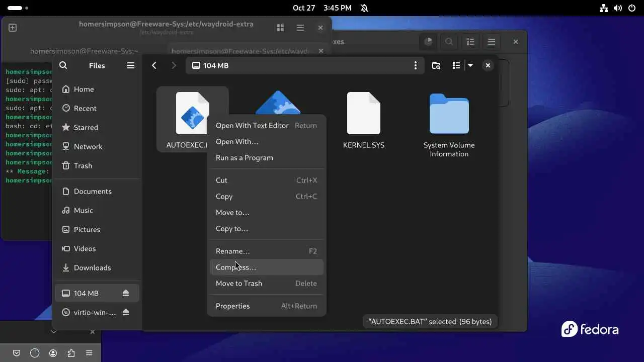
Task: Open Pictures in the Files sidebar
Action: click(x=97, y=229)
